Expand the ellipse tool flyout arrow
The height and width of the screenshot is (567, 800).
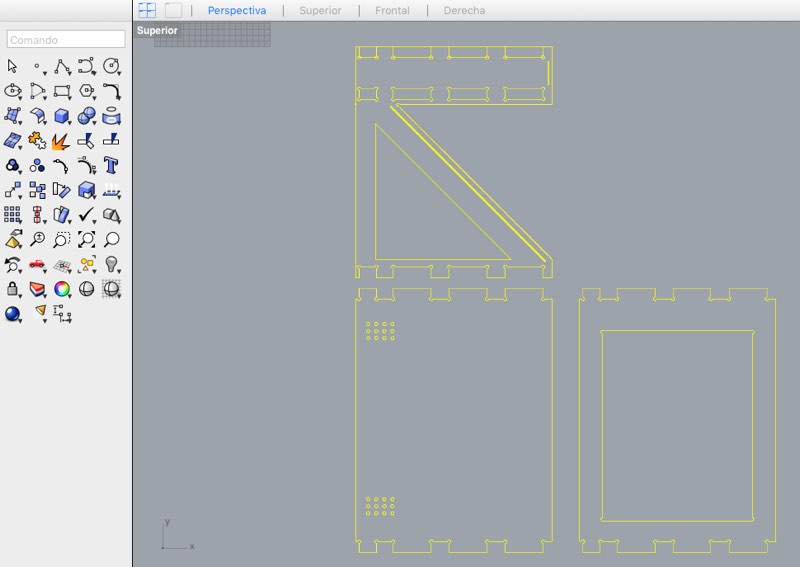[x=20, y=98]
